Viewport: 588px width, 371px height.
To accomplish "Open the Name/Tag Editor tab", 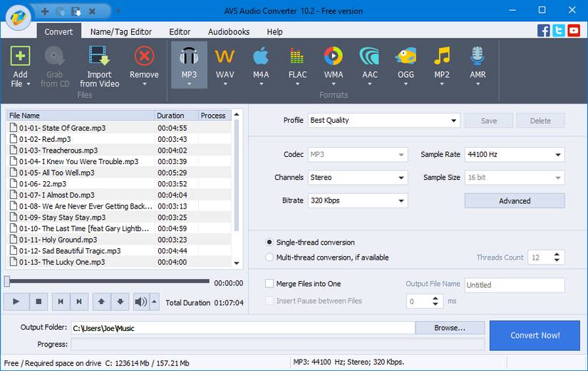I will [120, 31].
